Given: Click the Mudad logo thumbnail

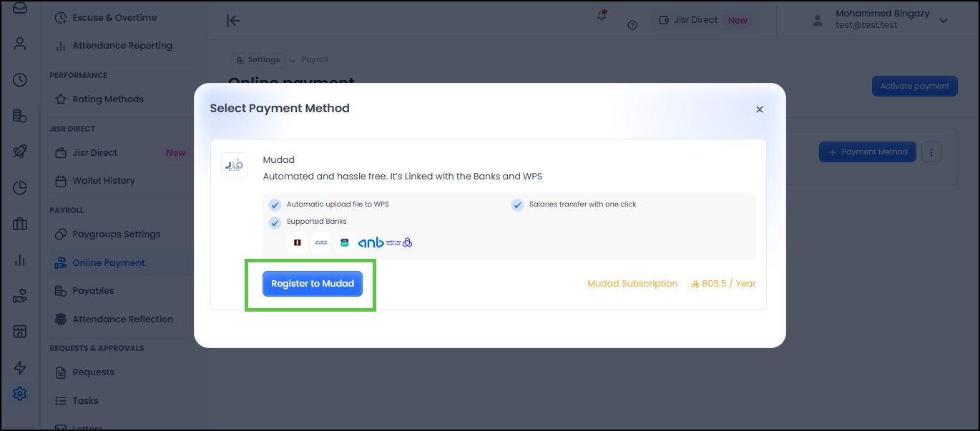Looking at the screenshot, I should (x=234, y=165).
